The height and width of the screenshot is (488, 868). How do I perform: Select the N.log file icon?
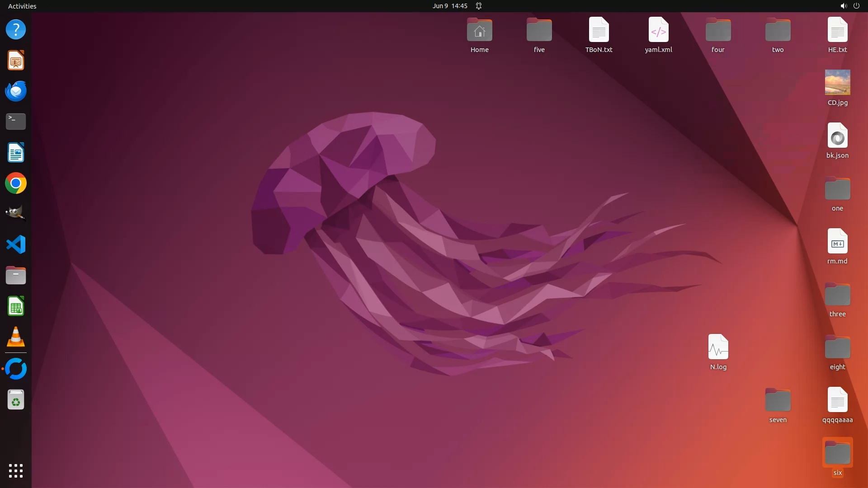click(x=718, y=347)
